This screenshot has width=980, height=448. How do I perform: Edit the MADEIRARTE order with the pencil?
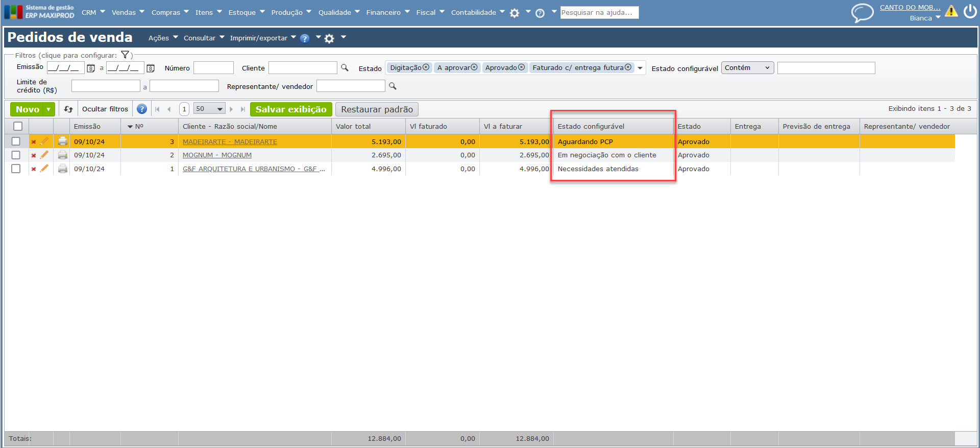tap(44, 142)
